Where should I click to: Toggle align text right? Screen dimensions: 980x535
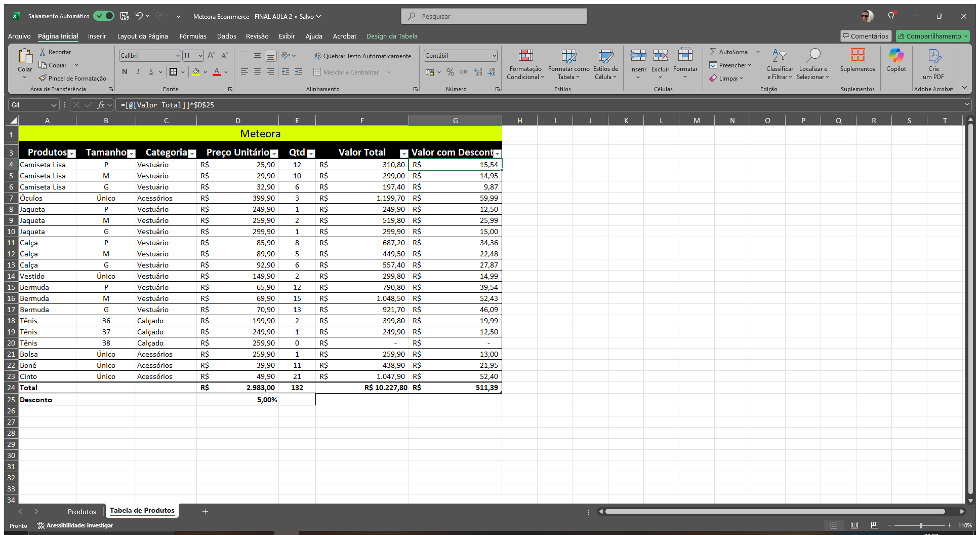point(271,72)
